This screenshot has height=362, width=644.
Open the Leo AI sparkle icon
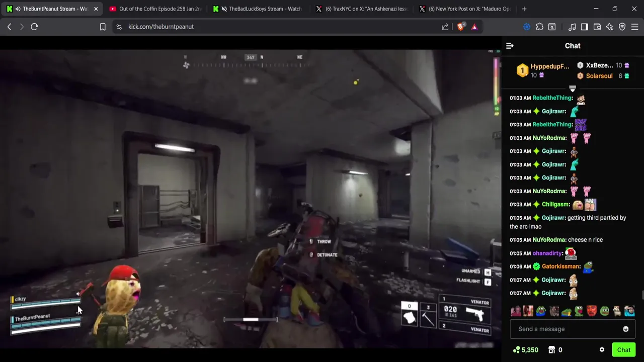pos(610,27)
